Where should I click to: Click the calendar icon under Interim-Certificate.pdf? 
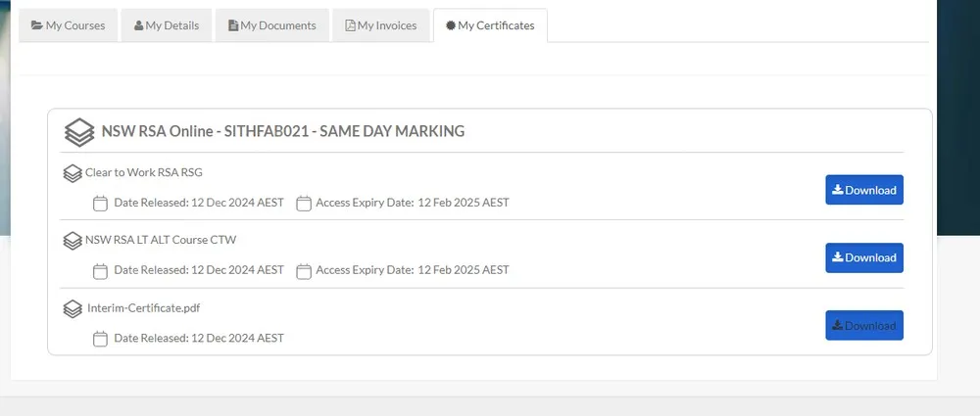100,339
